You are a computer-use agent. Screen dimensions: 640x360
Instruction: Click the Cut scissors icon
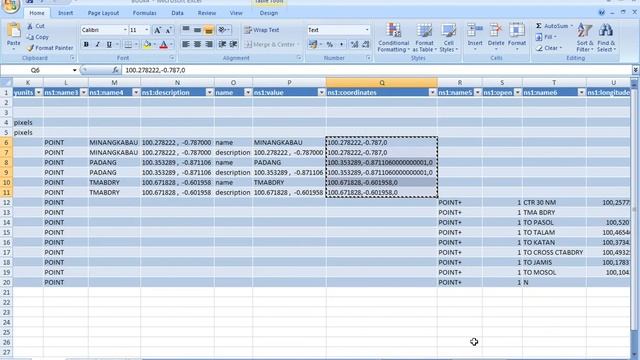click(30, 26)
